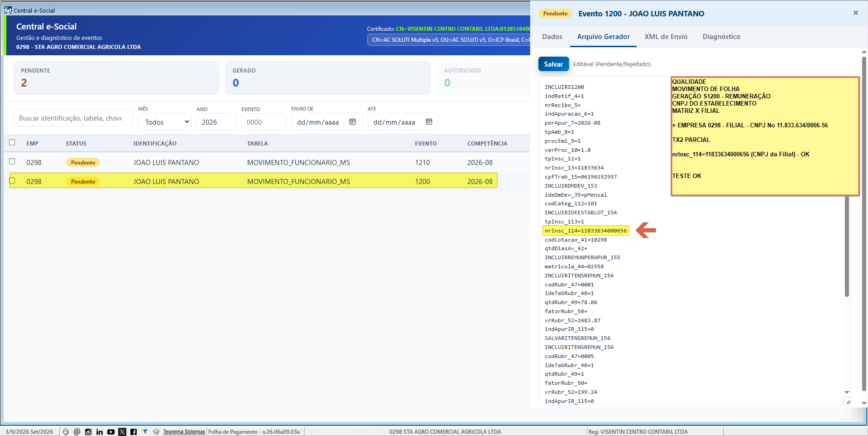
Task: Click the IDENTIFICAÇÃO column header
Action: (x=155, y=143)
